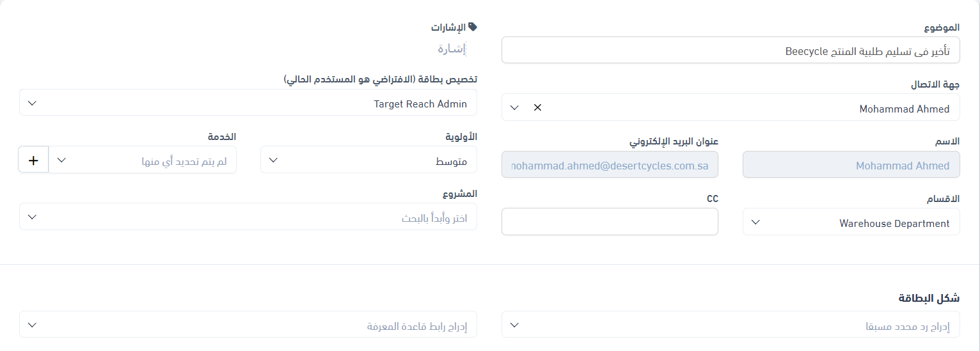Click the chevron in the departments field

pos(755,222)
